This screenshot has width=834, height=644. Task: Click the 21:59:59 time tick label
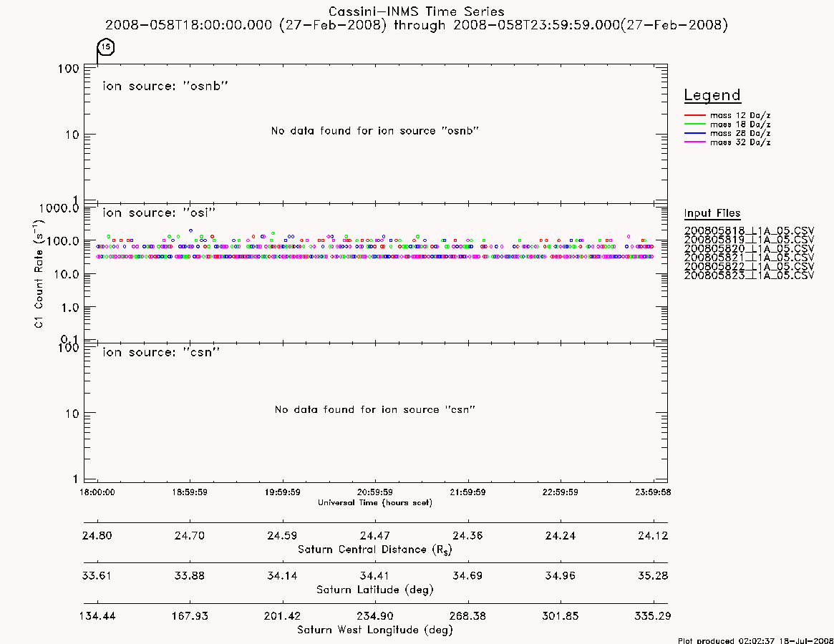[467, 492]
